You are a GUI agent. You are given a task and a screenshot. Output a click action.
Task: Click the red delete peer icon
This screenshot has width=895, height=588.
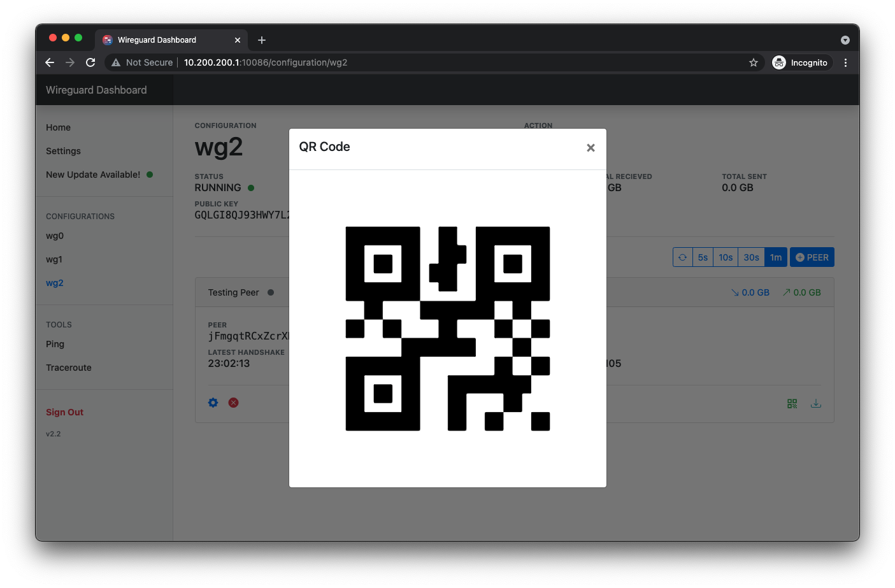click(234, 403)
